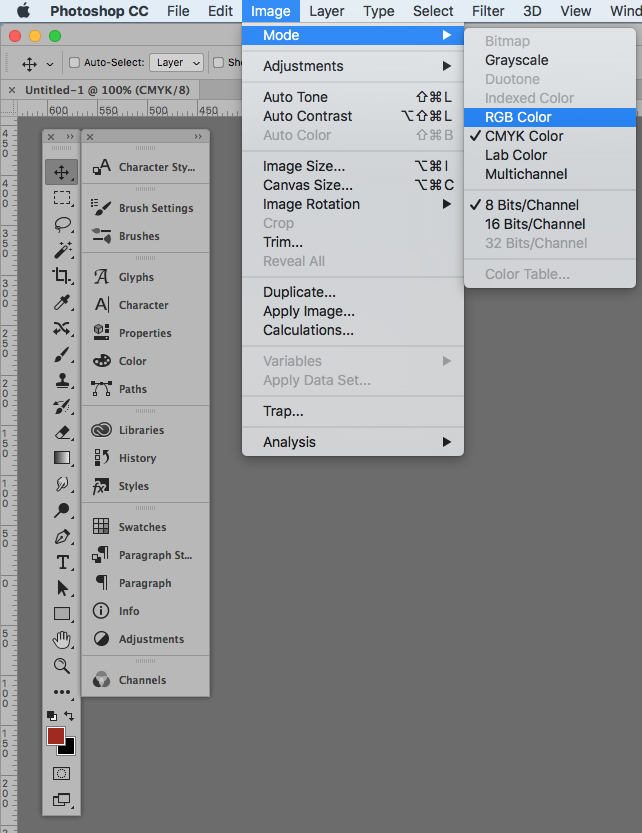Image resolution: width=642 pixels, height=833 pixels.
Task: Expand the Analysis submenu
Action: 353,442
